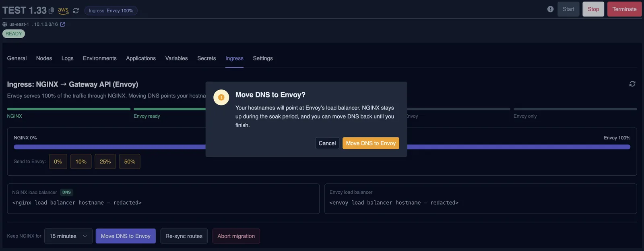Viewport: 644px width, 251px height.
Task: Select the nginx load balancer hostname text
Action: [77, 203]
